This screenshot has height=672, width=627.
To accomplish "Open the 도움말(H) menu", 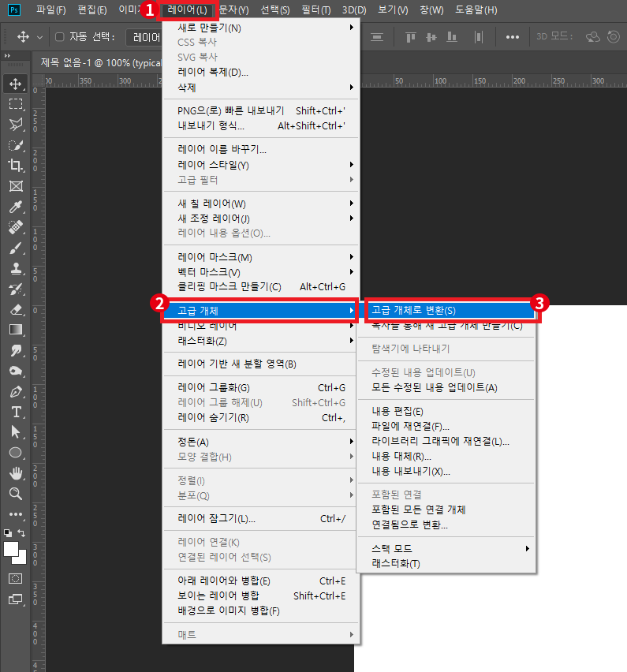I will 476,9.
